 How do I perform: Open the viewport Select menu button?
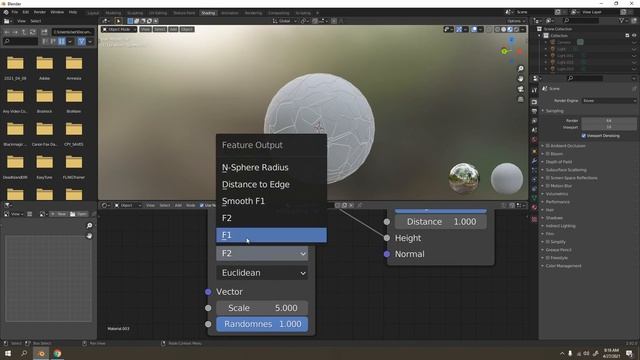coord(160,29)
